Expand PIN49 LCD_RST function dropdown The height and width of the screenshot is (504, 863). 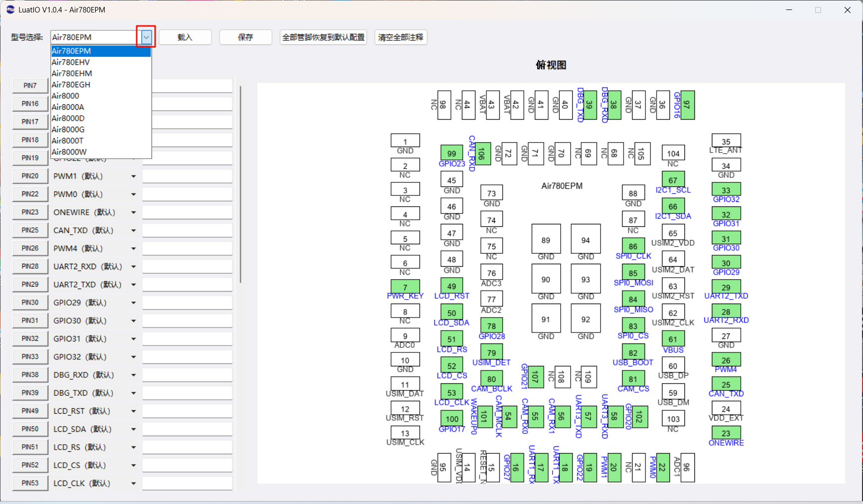(133, 411)
